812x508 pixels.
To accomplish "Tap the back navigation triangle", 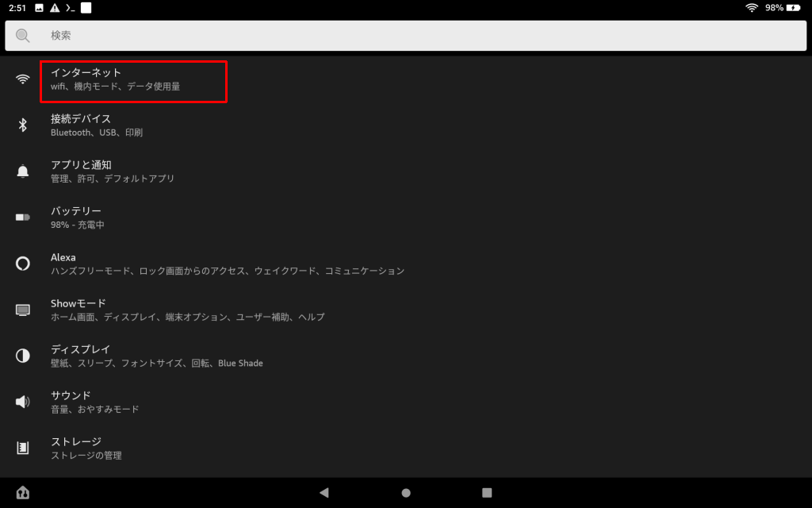I will pos(324,492).
